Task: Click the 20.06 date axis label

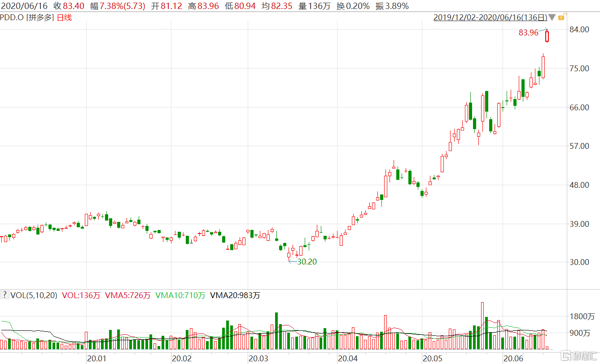Action: pos(514,359)
